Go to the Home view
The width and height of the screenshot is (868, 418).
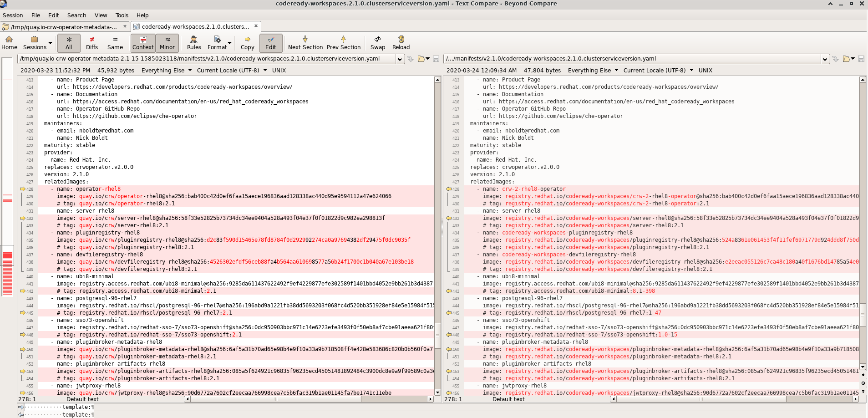(x=9, y=43)
